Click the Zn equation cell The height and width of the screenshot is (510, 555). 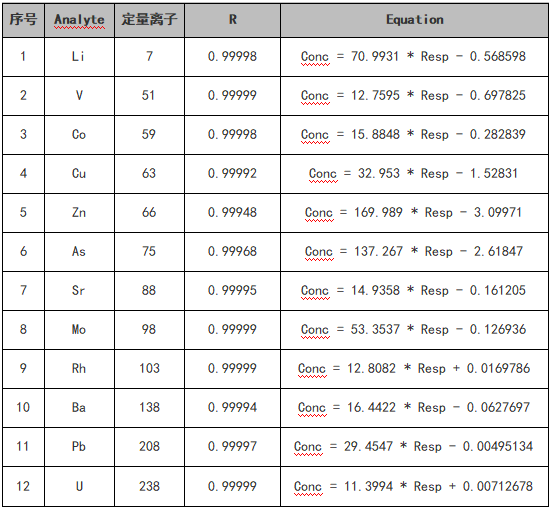click(414, 213)
